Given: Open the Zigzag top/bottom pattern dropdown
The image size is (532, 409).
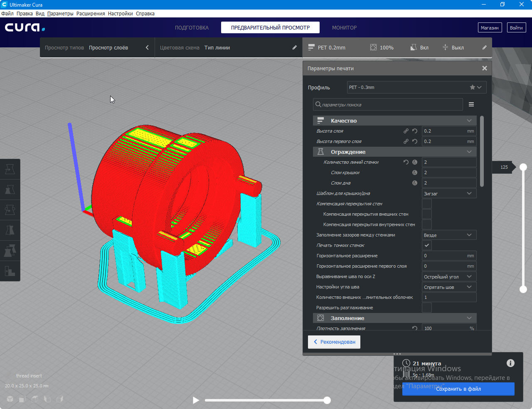Looking at the screenshot, I should coord(449,193).
